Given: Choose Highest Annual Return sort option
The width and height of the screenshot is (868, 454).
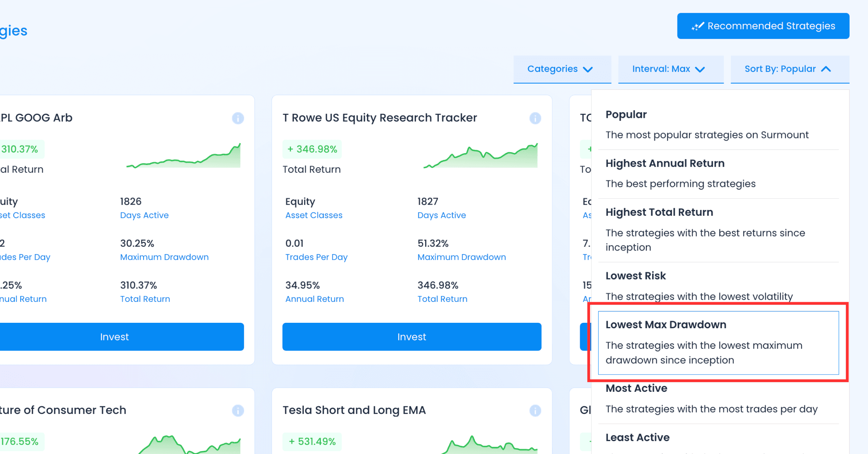Looking at the screenshot, I should click(x=718, y=174).
